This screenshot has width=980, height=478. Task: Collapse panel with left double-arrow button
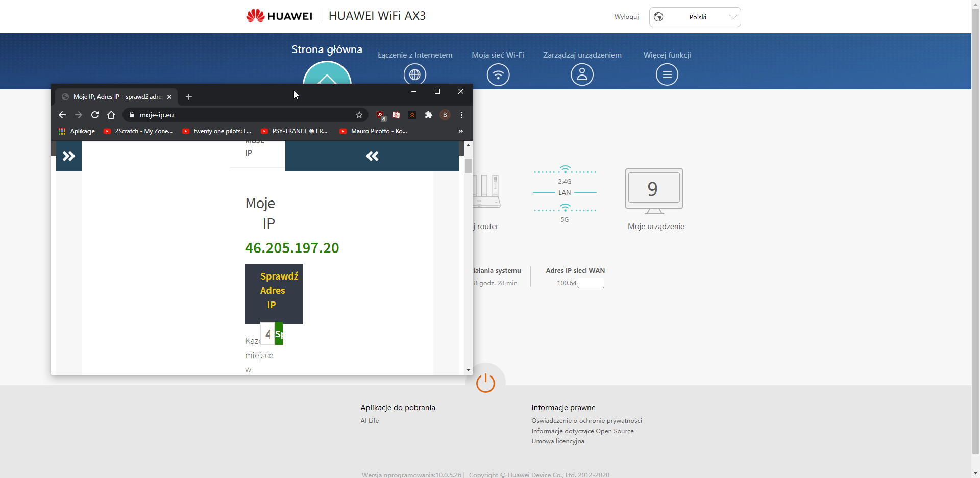click(x=372, y=156)
